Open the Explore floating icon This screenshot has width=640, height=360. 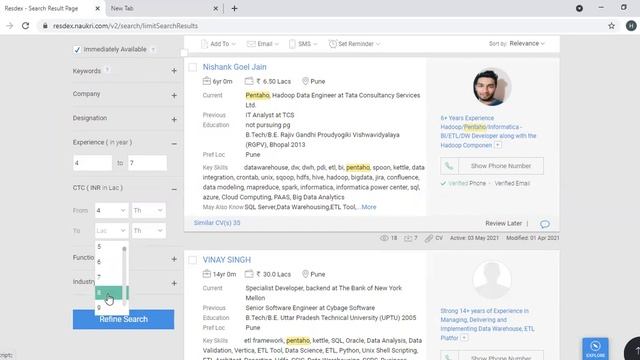595,349
